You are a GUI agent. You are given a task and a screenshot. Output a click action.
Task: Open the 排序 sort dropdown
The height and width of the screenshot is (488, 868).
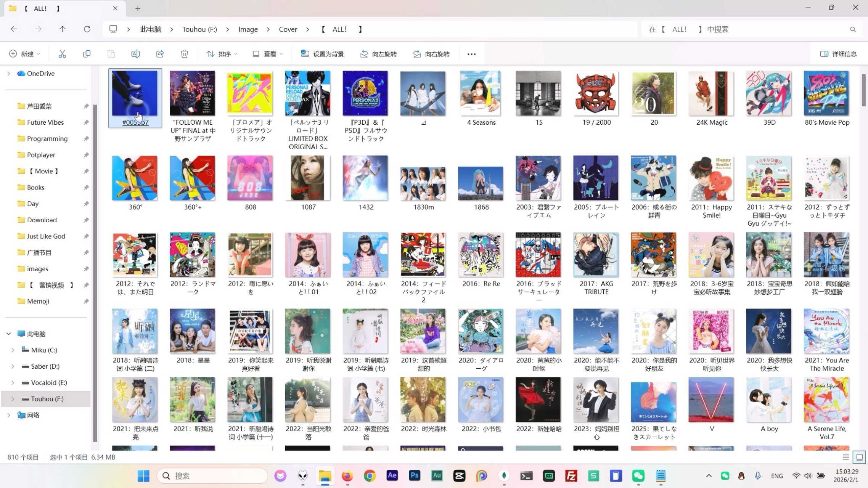coord(222,54)
